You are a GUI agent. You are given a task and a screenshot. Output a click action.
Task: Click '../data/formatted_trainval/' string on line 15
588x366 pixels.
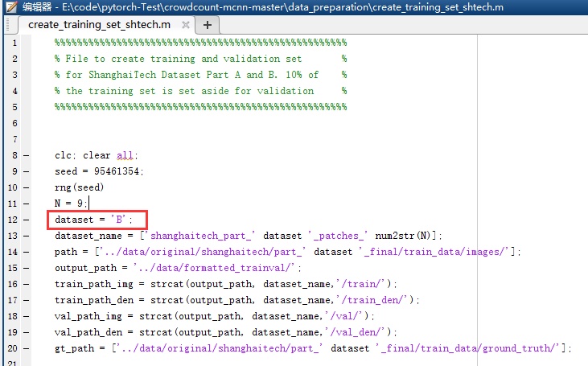click(216, 268)
